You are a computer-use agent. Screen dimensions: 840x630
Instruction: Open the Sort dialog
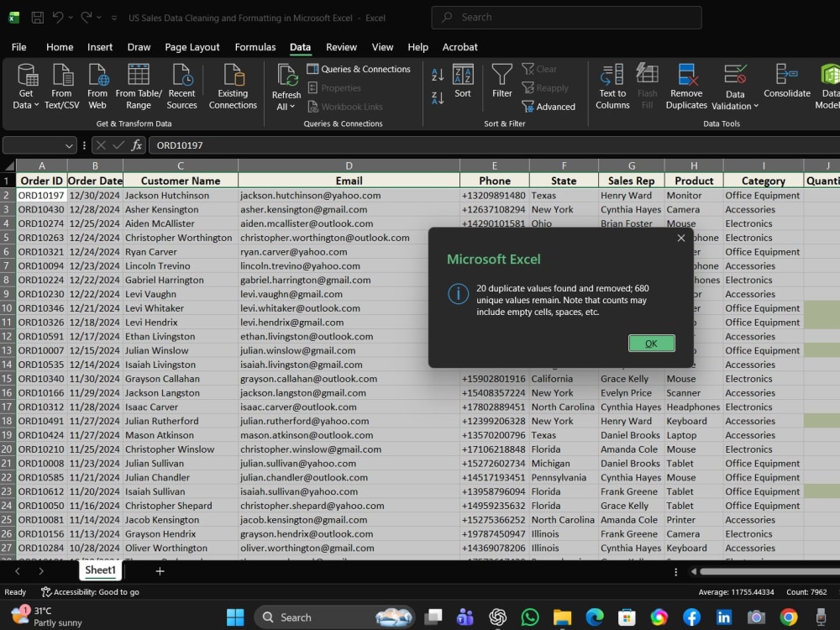click(463, 81)
